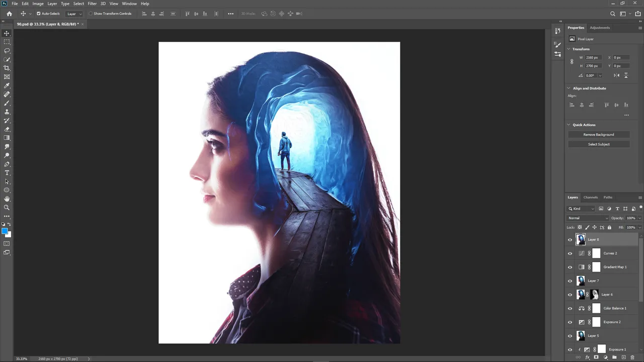Select the Crop tool
The height and width of the screenshot is (362, 644).
(7, 68)
